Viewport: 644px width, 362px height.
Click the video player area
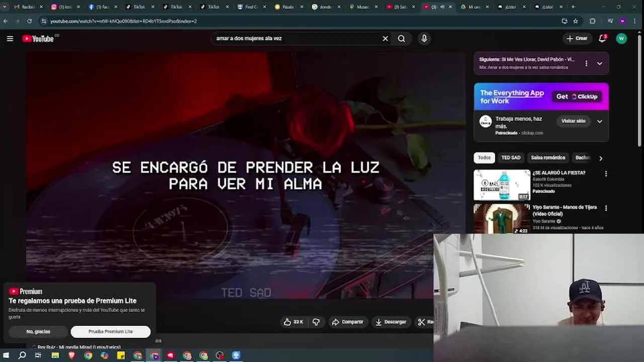(246, 176)
